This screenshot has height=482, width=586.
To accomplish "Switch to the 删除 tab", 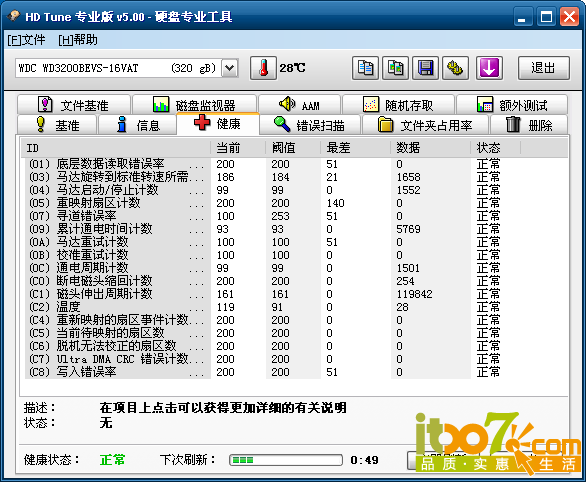I will tap(529, 125).
